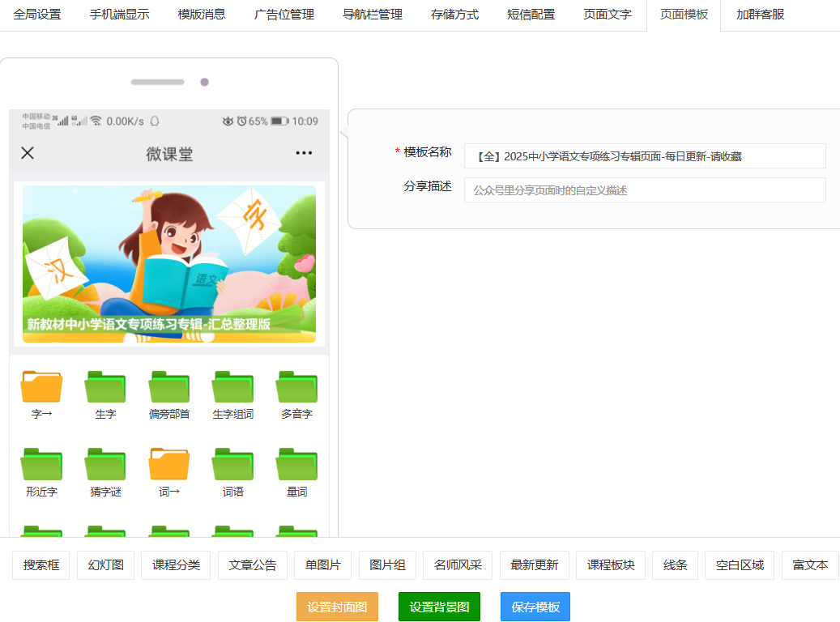Viewport: 840px width, 622px height.
Task: Insert a 幻灯图 slideshow component
Action: [106, 565]
